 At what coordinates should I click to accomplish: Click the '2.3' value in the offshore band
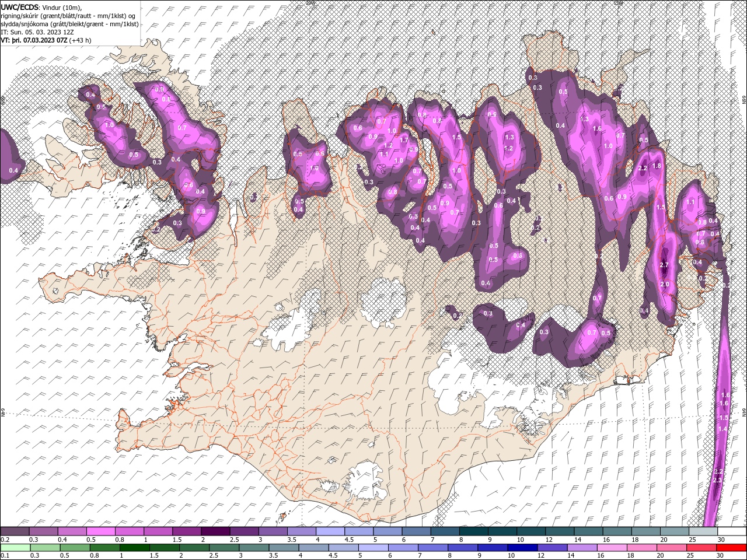(x=718, y=480)
